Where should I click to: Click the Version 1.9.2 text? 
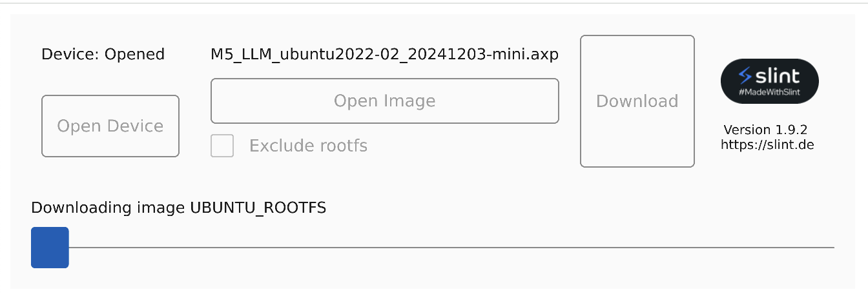click(x=765, y=130)
